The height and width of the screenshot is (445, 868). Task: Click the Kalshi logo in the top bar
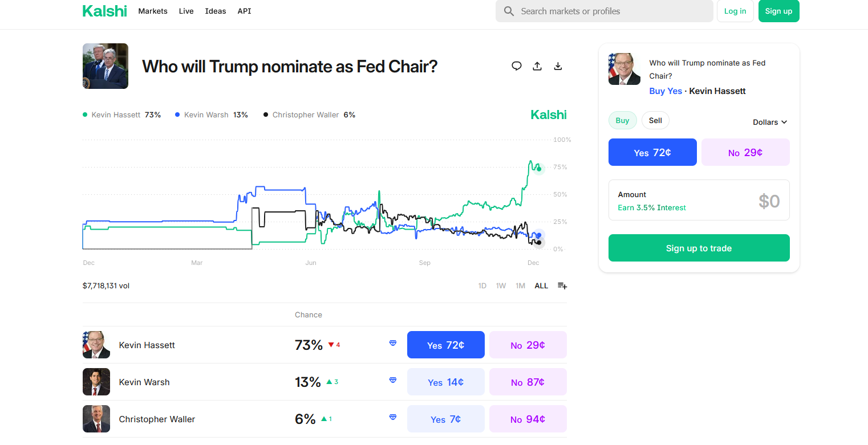pos(104,10)
